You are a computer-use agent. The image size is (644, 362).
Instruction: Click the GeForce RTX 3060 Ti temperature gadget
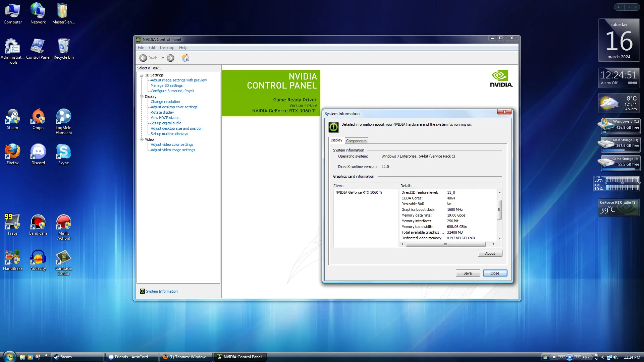(619, 207)
